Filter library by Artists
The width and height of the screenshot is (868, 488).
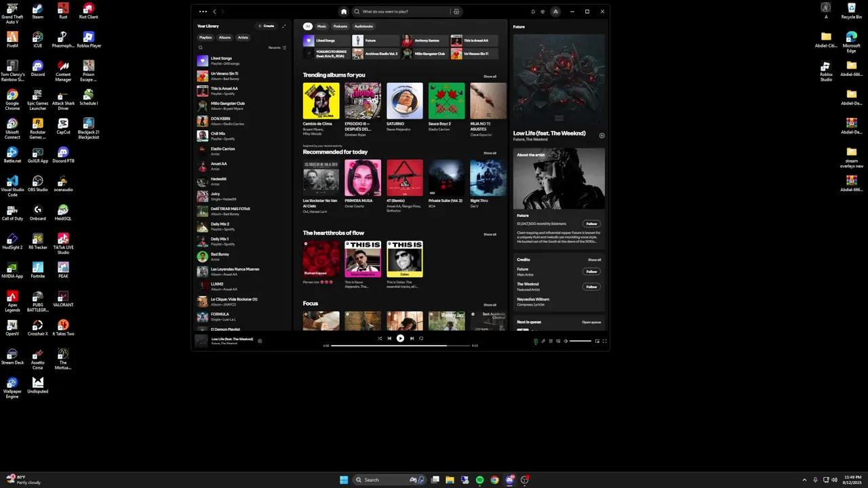click(243, 37)
